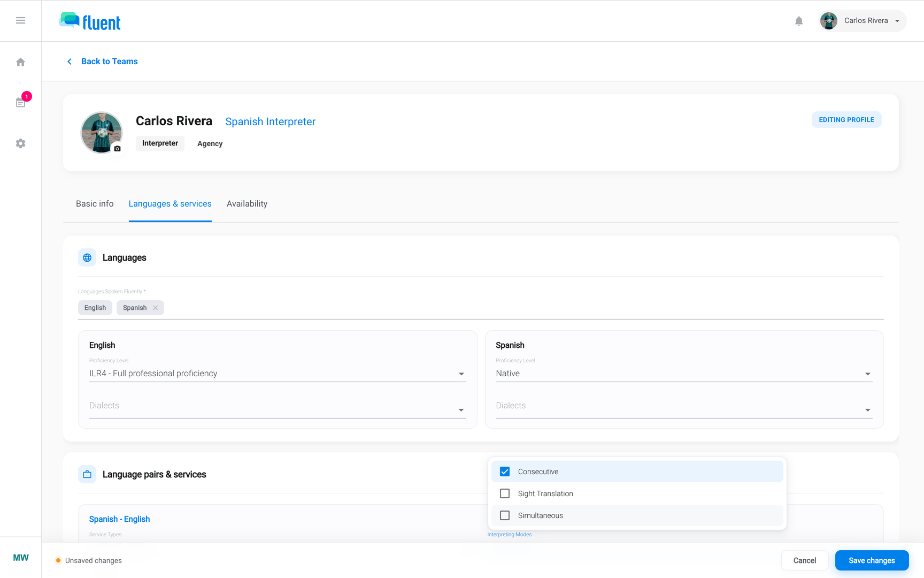Click EDITING PROFILE badge
Image resolution: width=924 pixels, height=578 pixels.
pos(846,120)
